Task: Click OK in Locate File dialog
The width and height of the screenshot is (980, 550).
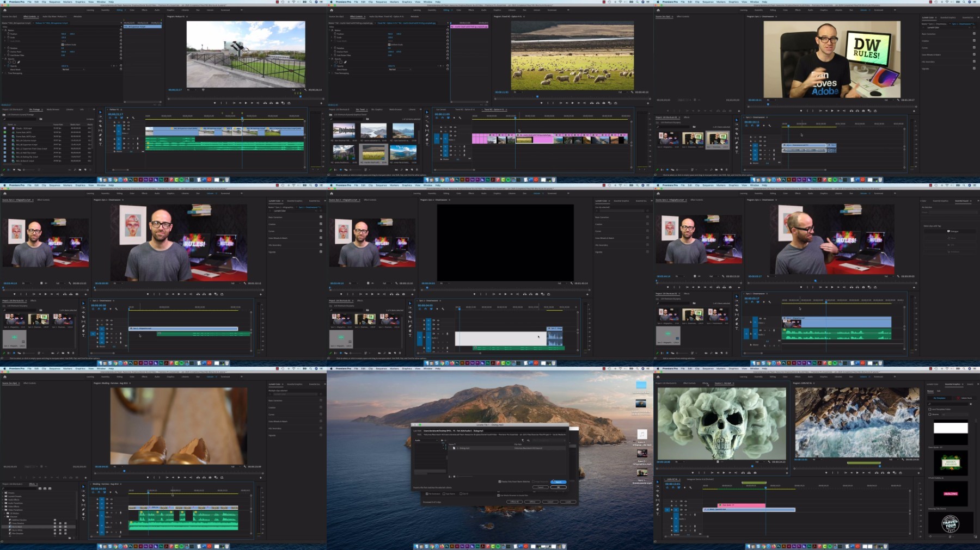Action: coord(558,487)
